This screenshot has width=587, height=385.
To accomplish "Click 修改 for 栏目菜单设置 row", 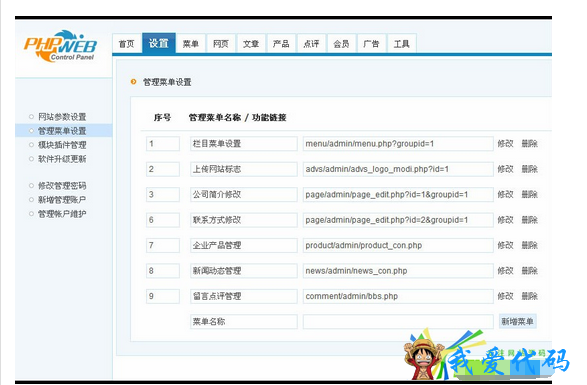I will click(x=505, y=144).
